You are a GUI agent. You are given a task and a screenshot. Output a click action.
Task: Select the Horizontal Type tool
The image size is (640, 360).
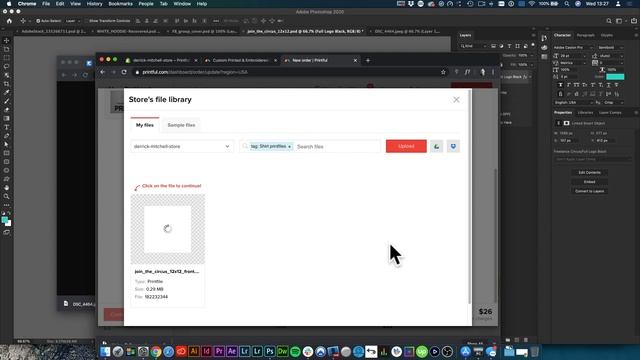7,127
